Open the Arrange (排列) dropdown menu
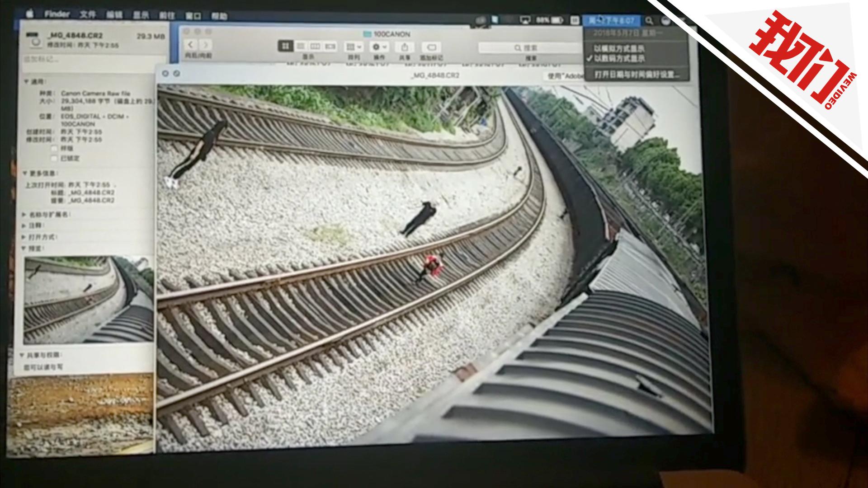868x488 pixels. click(353, 47)
